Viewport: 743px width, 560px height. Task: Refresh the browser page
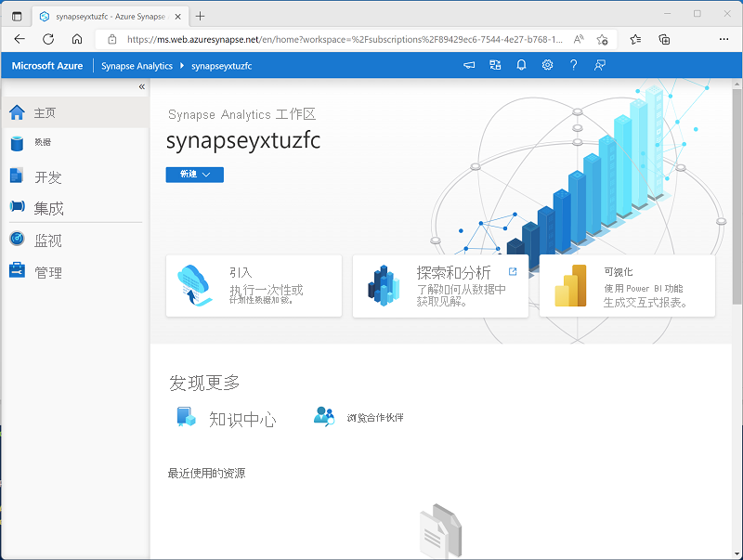[x=48, y=39]
